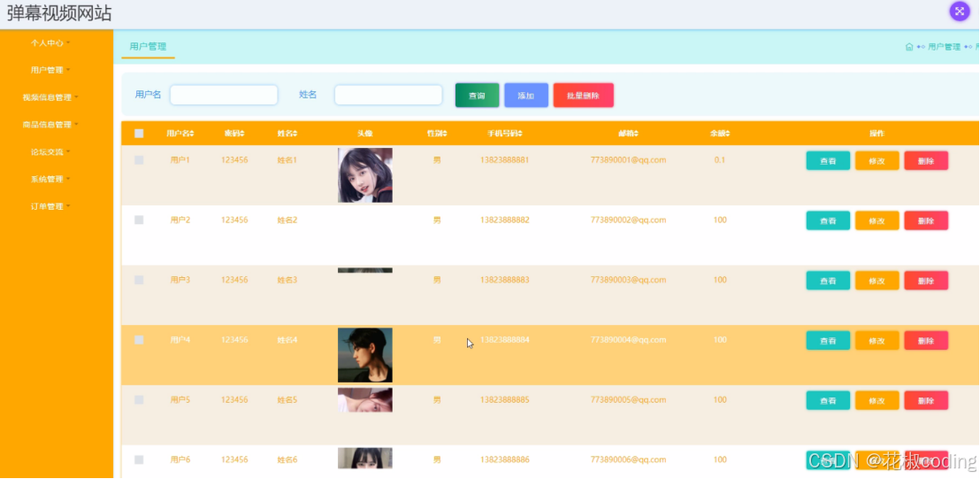Screen dimensions: 980x479
Task: Sort table by 用户名 column header
Action: pyautogui.click(x=180, y=133)
